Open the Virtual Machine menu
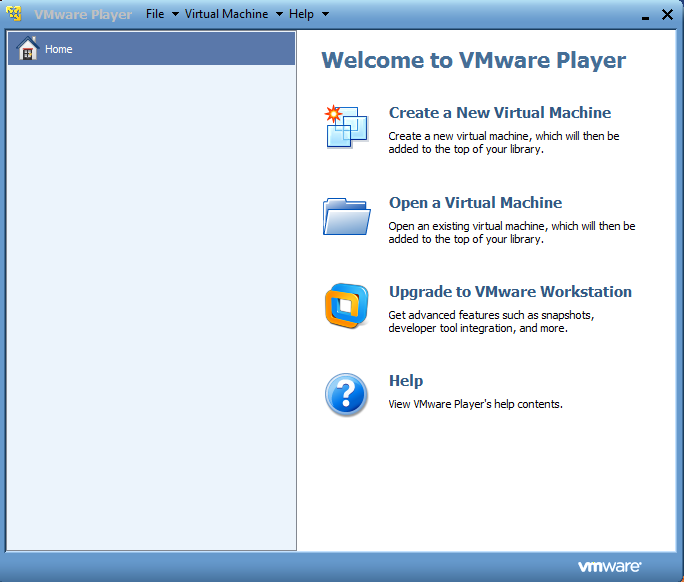Viewport: 684px width, 582px height. tap(226, 14)
